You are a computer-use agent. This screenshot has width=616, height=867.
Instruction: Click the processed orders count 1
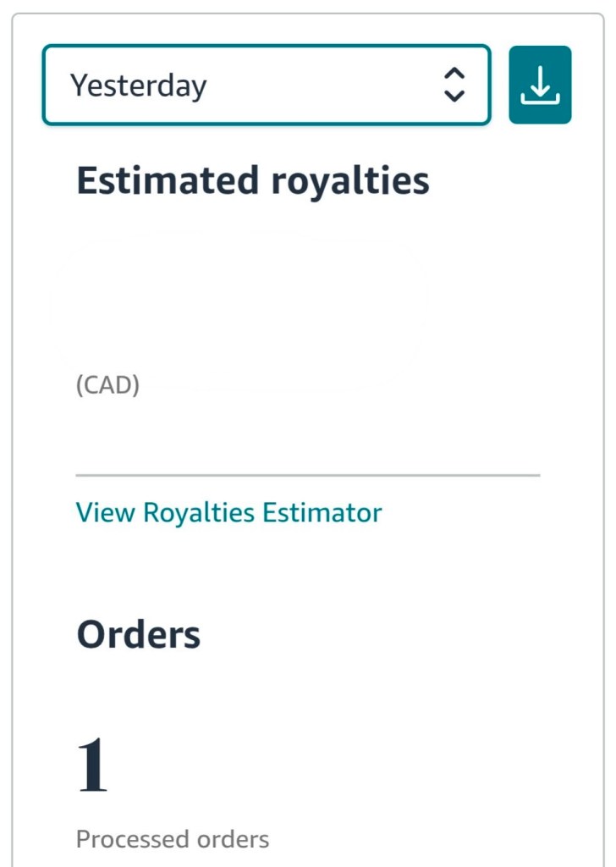pyautogui.click(x=92, y=765)
